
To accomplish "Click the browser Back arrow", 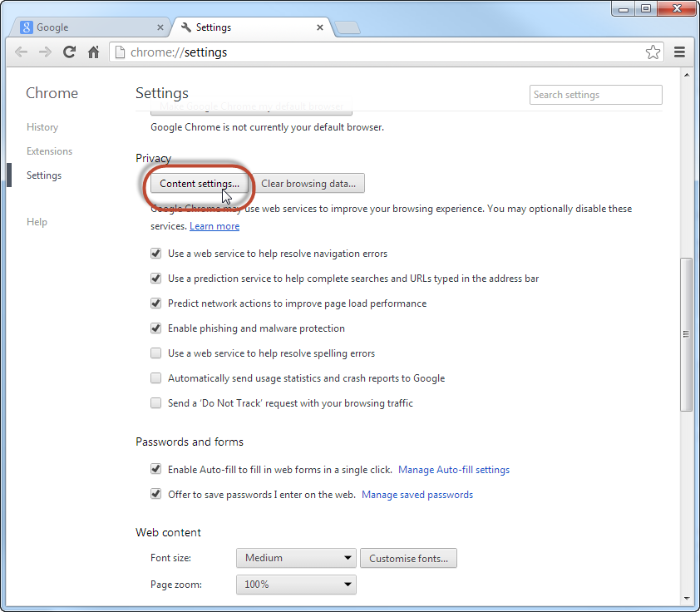I will (x=21, y=52).
